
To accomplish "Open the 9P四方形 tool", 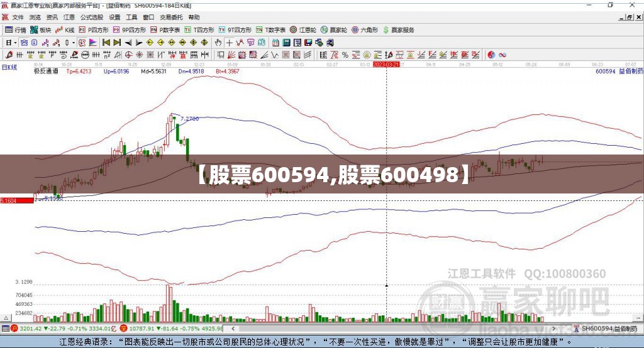I will (130, 30).
